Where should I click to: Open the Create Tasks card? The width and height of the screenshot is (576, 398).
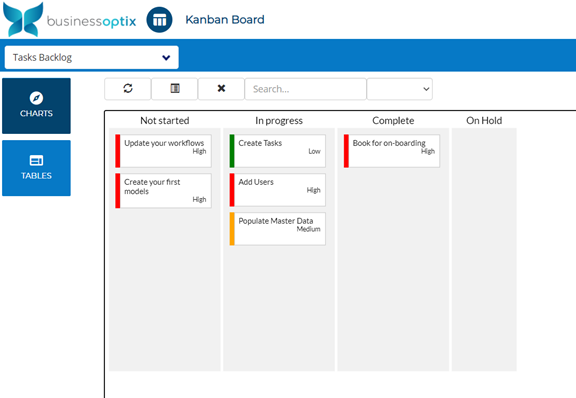278,151
